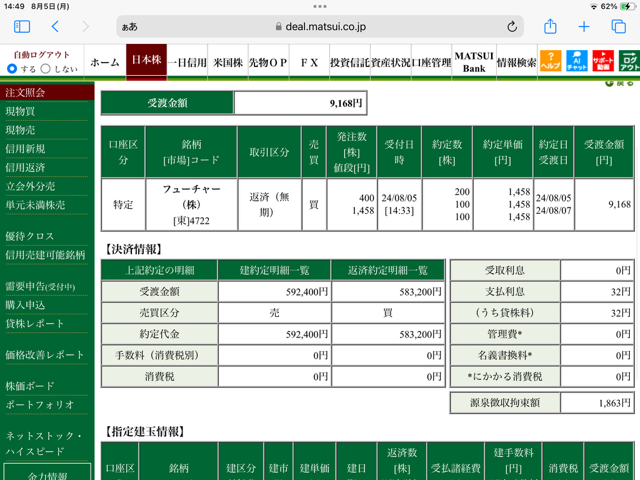Reload the page with refresh icon
640x480 pixels.
coord(512,27)
